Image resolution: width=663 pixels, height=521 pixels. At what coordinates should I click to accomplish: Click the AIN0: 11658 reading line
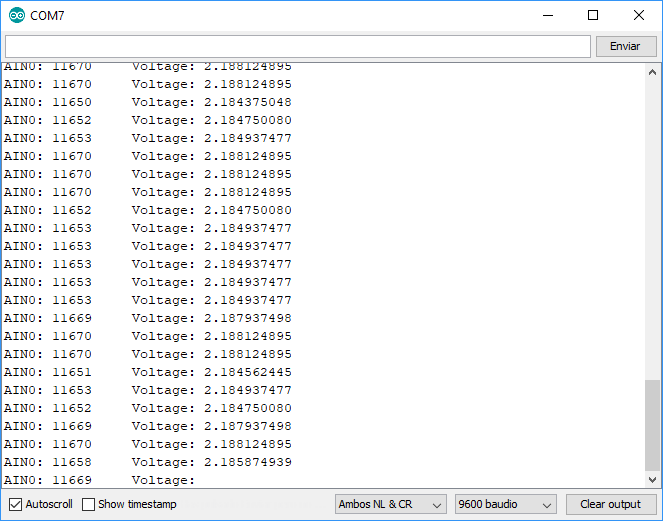coord(48,462)
